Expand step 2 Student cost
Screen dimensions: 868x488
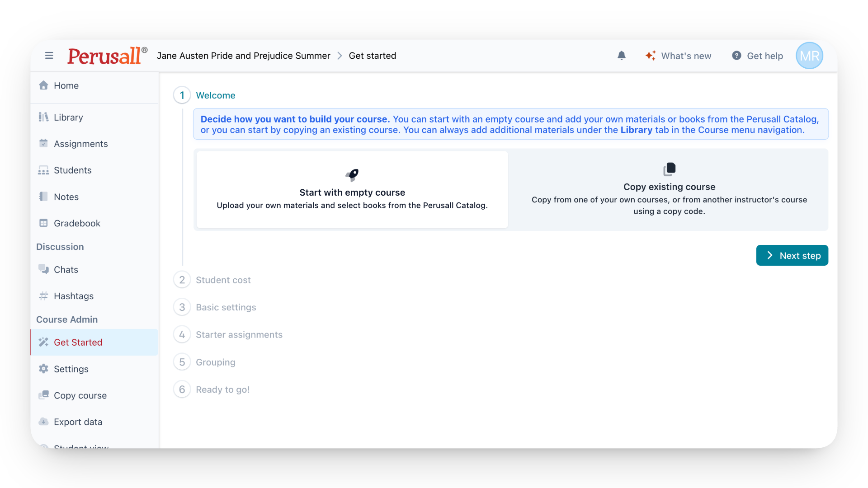point(223,280)
